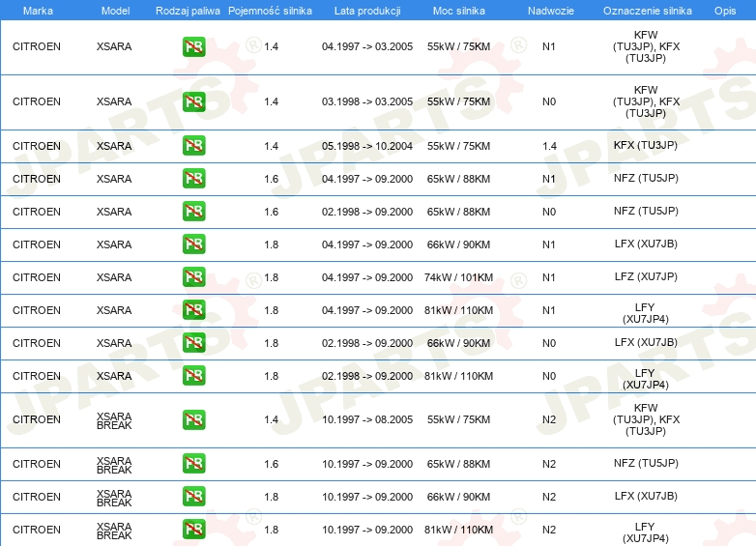The height and width of the screenshot is (546, 756).
Task: Click LFY (XU7JP4) in the XSARA BREAK row
Action: (646, 532)
